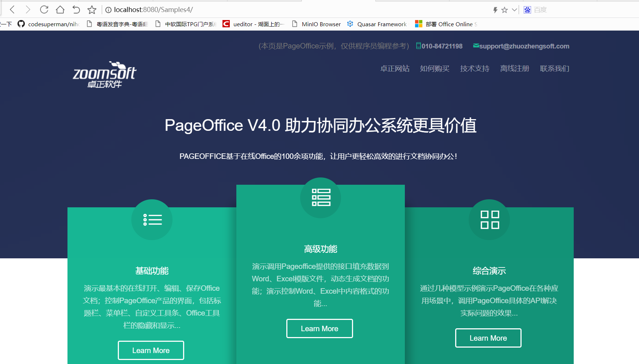Screen dimensions: 639x364
Task: Click the 综合演示 card heading
Action: tap(489, 271)
